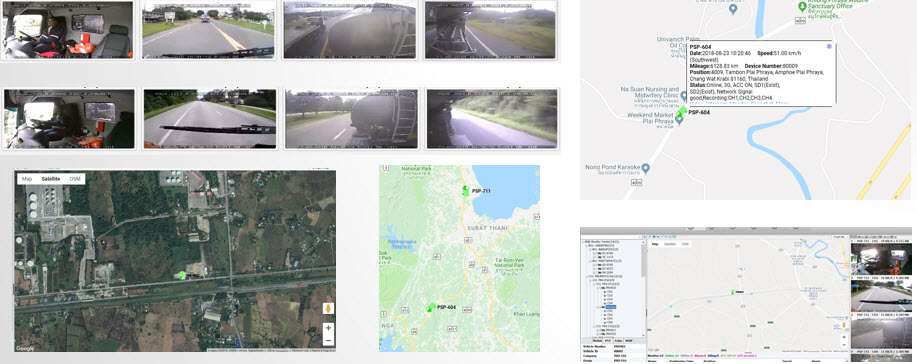Click the Street View pegman on the satellite map
Image resolution: width=917 pixels, height=364 pixels.
pos(329,308)
